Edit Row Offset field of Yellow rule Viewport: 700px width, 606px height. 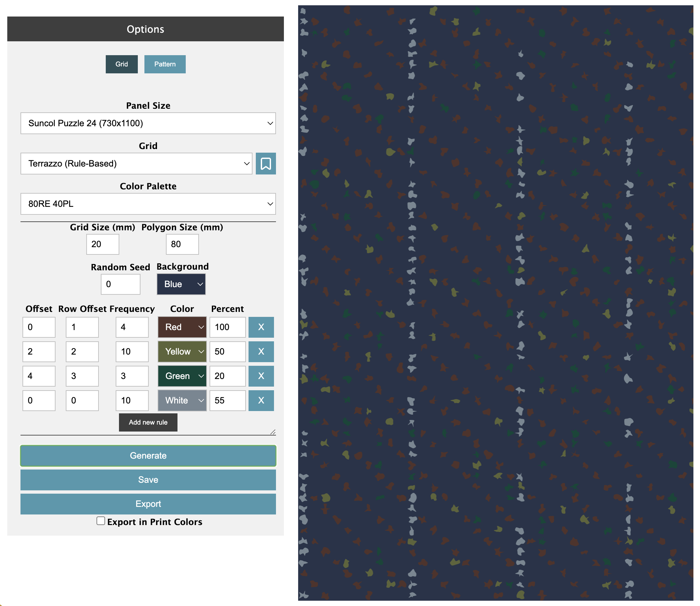click(x=82, y=351)
